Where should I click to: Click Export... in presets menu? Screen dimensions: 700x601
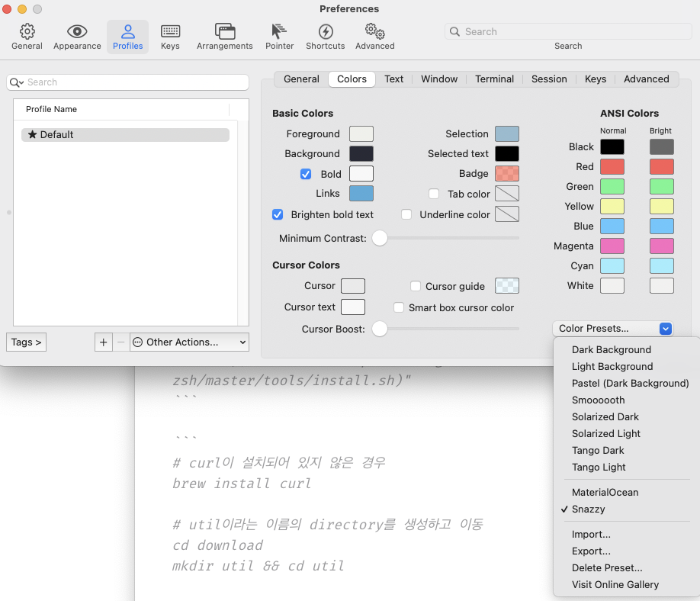627,551
